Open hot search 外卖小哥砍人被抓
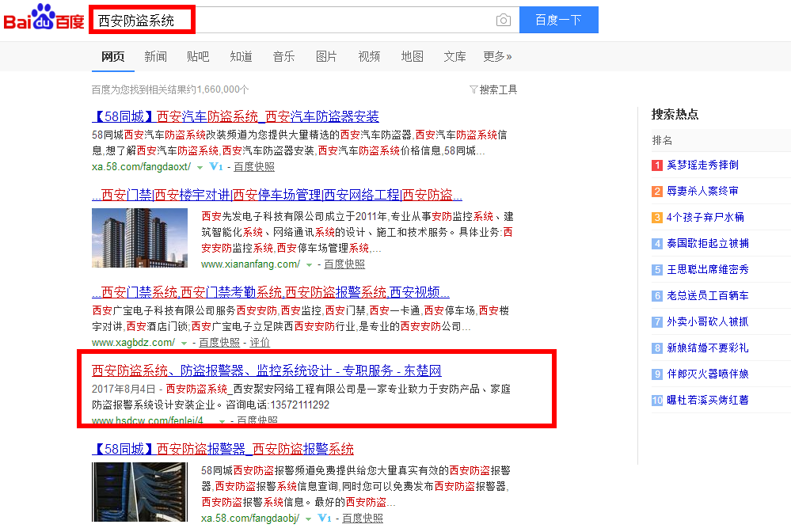This screenshot has width=791, height=532. [x=707, y=321]
